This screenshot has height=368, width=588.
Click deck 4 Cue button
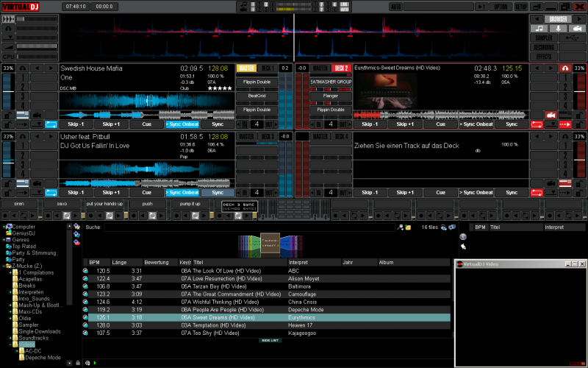(440, 193)
